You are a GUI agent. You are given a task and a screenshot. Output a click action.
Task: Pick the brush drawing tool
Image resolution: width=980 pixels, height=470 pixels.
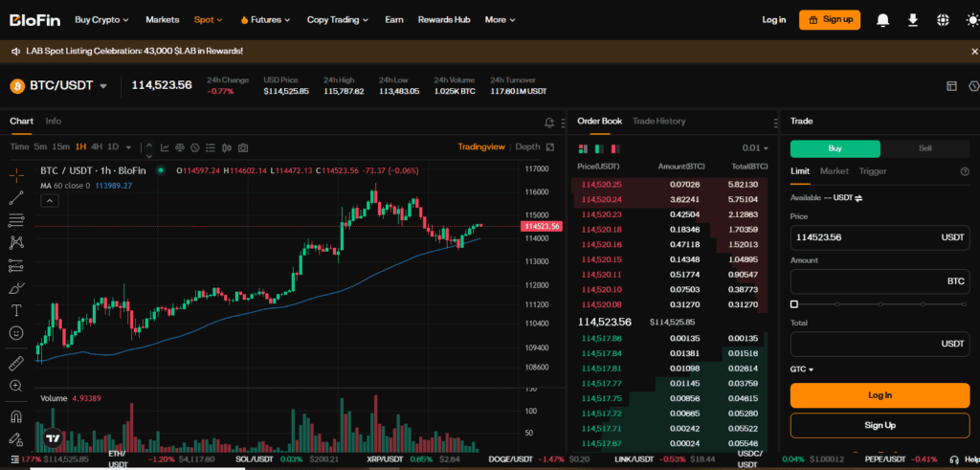pyautogui.click(x=16, y=288)
